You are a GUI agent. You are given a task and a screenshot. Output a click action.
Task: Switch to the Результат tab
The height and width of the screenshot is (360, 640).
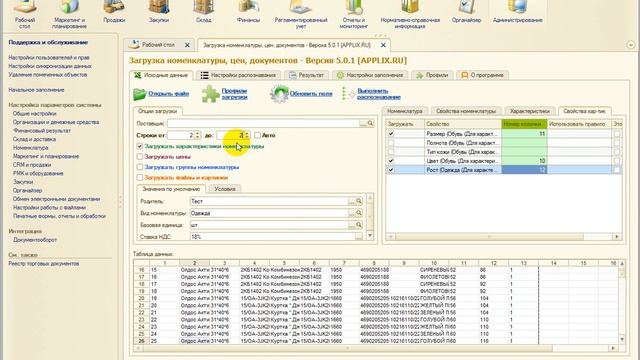(307, 75)
